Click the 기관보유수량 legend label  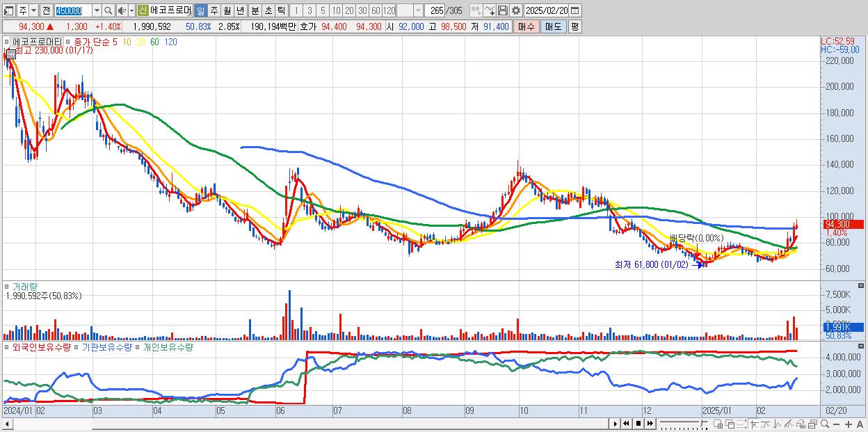[106, 346]
